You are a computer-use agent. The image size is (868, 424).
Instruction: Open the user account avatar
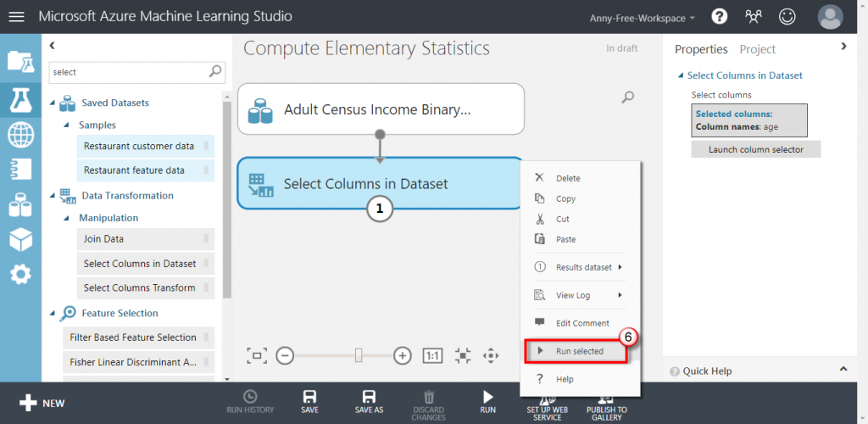(831, 17)
